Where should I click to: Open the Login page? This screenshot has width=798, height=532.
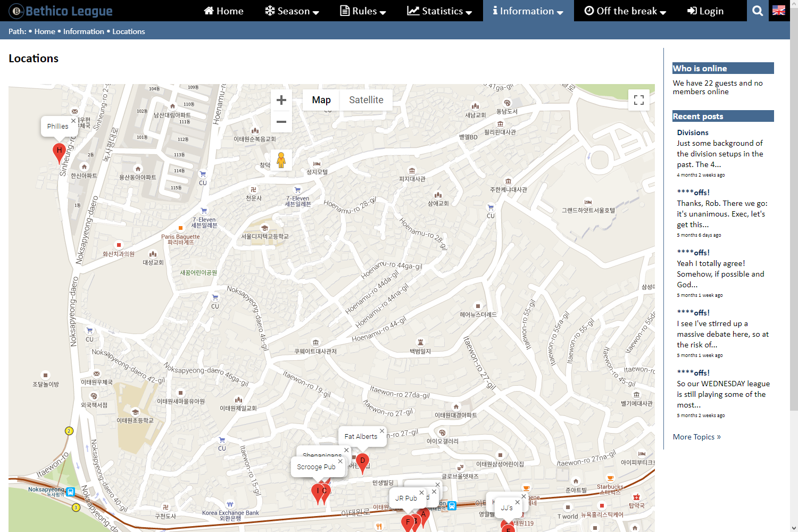(705, 11)
